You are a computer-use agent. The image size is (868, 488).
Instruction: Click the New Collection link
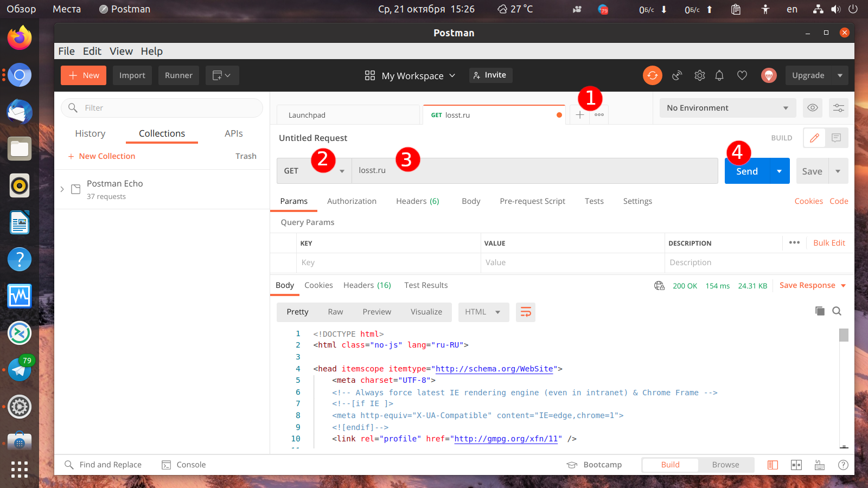coord(101,156)
